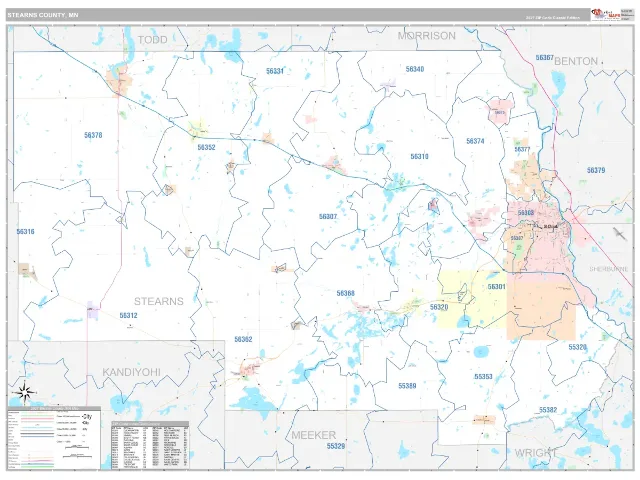640x480 pixels.
Task: Click ZIP code label 56331
Action: [x=275, y=71]
